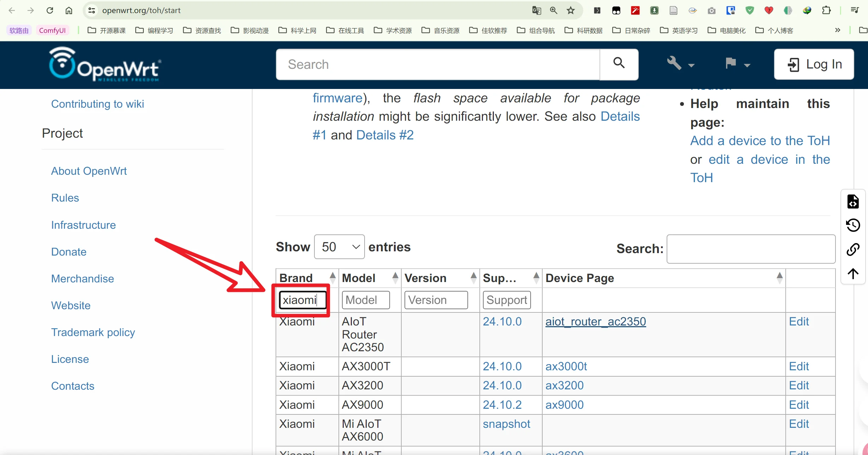Click the green download extension icon
The width and height of the screenshot is (868, 455).
click(654, 11)
